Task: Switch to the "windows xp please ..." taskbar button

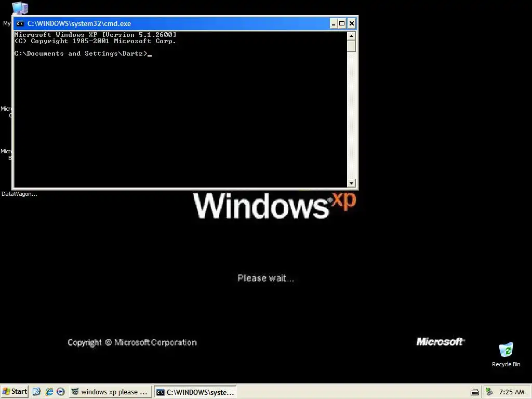Action: point(110,392)
